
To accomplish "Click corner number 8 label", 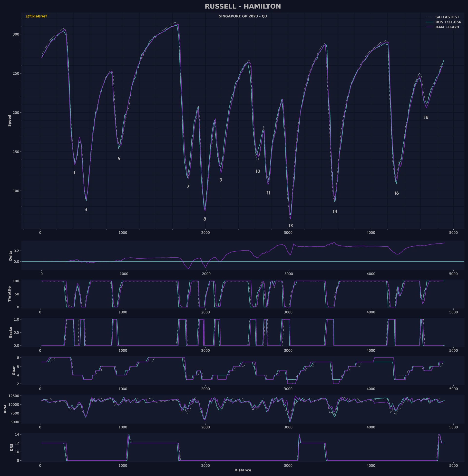I will (205, 219).
